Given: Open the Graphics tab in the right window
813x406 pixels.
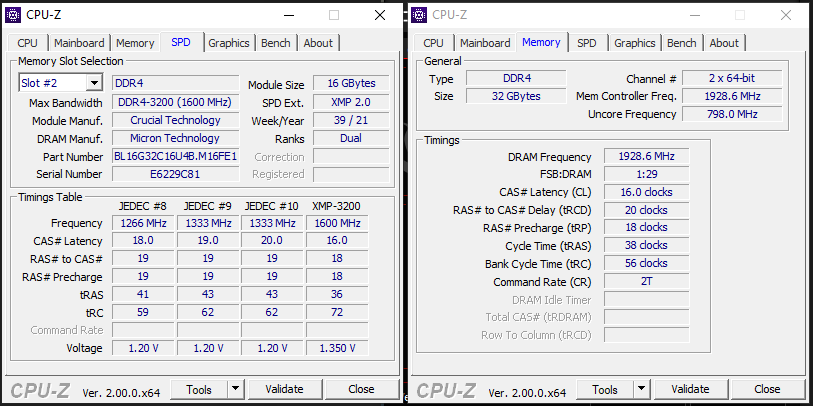Looking at the screenshot, I should 635,43.
